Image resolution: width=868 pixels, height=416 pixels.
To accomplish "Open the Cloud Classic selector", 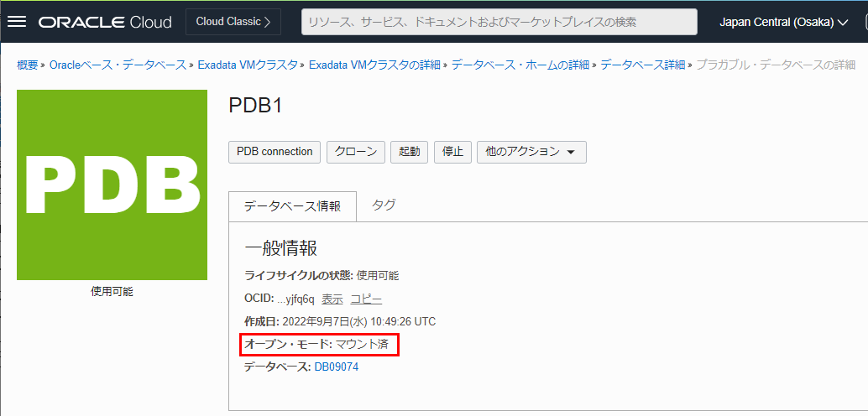I will pos(233,22).
